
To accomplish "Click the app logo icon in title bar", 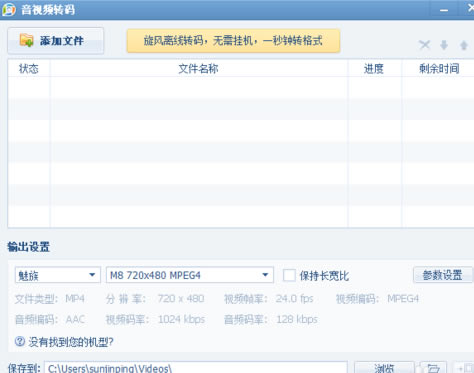I will (9, 9).
